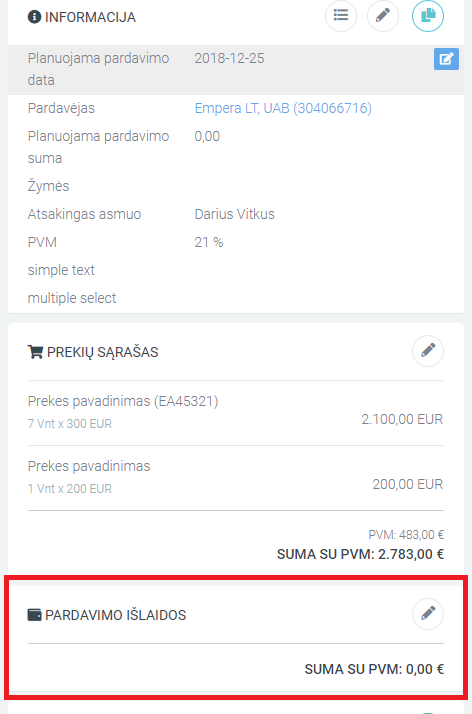Viewport: 472px width, 714px height.
Task: Edit Pardavimo išlaidos via its pencil icon
Action: pyautogui.click(x=428, y=614)
